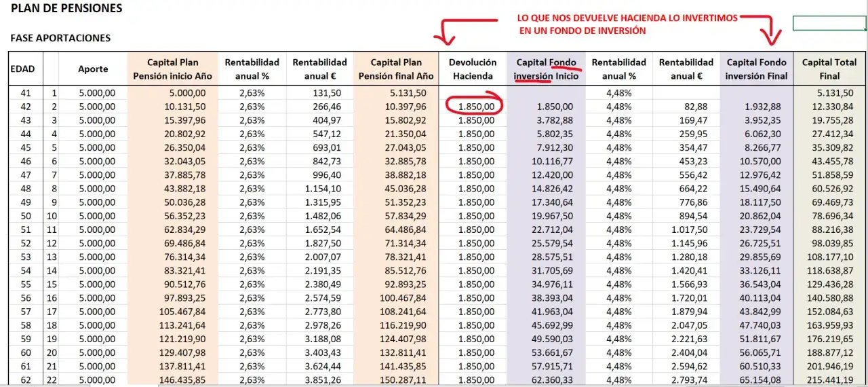The height and width of the screenshot is (387, 868).
Task: Click cell 49.590,03 fund inicio
Action: [551, 339]
